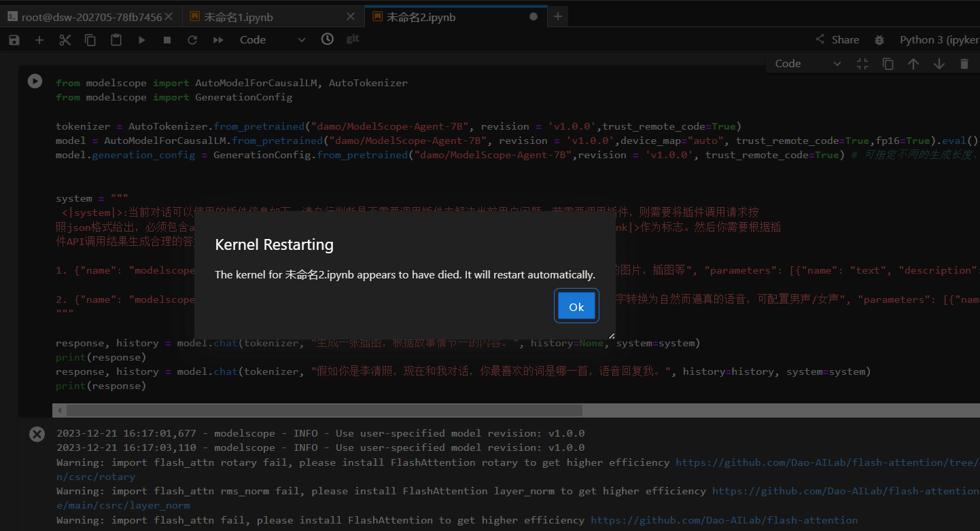Viewport: 980px width, 531px height.
Task: Click Ok in the Kernel Restarting dialog
Action: tap(576, 306)
